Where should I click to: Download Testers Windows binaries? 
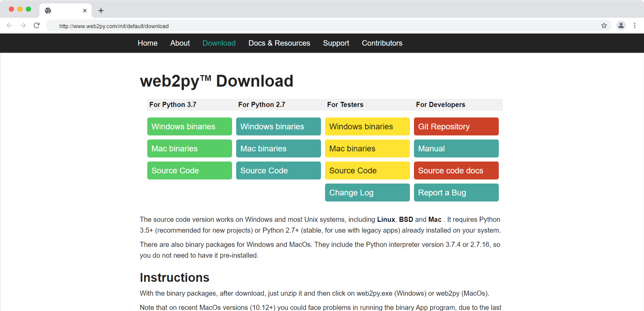367,126
